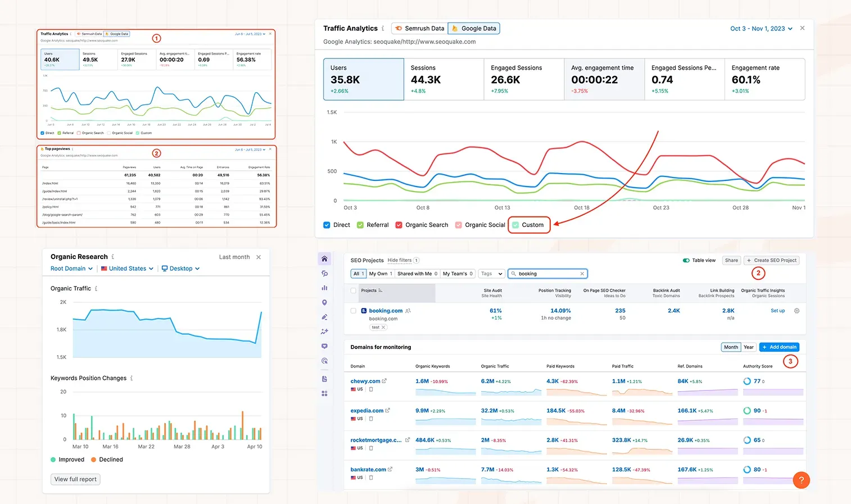Click View full report in Organic Research

point(75,479)
